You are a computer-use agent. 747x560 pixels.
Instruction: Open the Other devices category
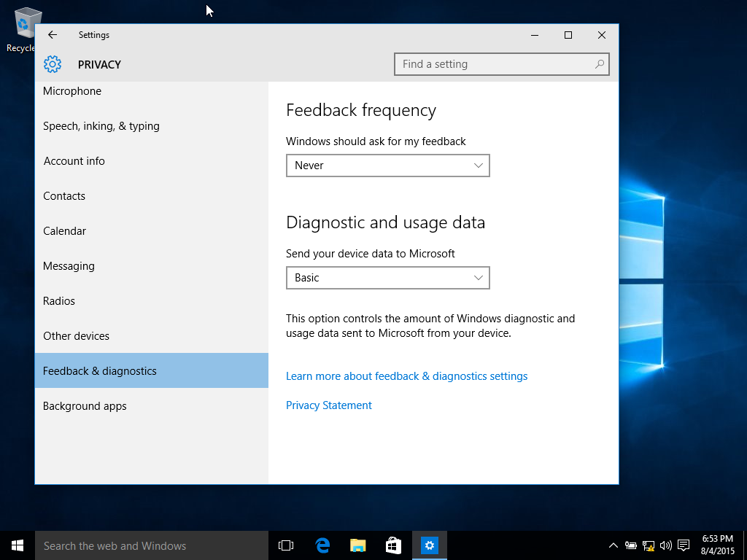point(152,336)
